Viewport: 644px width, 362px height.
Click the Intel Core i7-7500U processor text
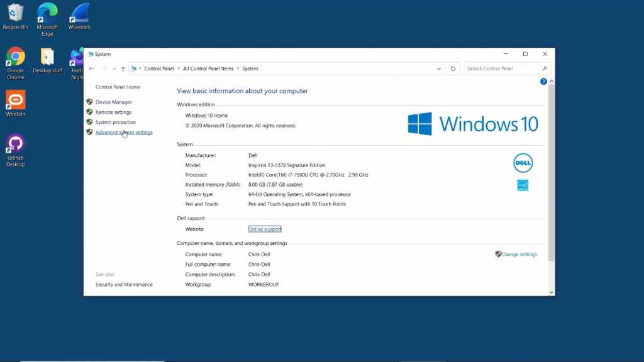click(x=308, y=175)
